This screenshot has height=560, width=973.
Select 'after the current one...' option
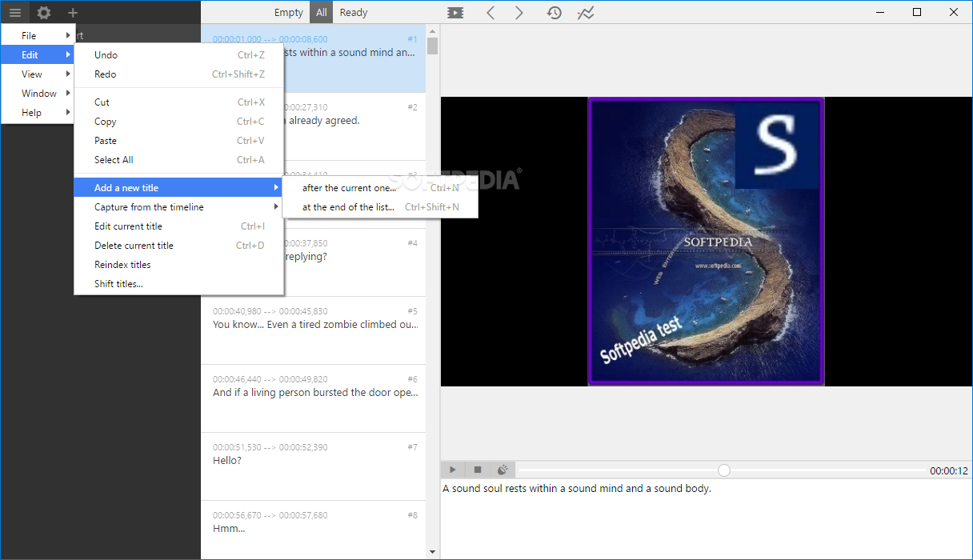click(380, 188)
